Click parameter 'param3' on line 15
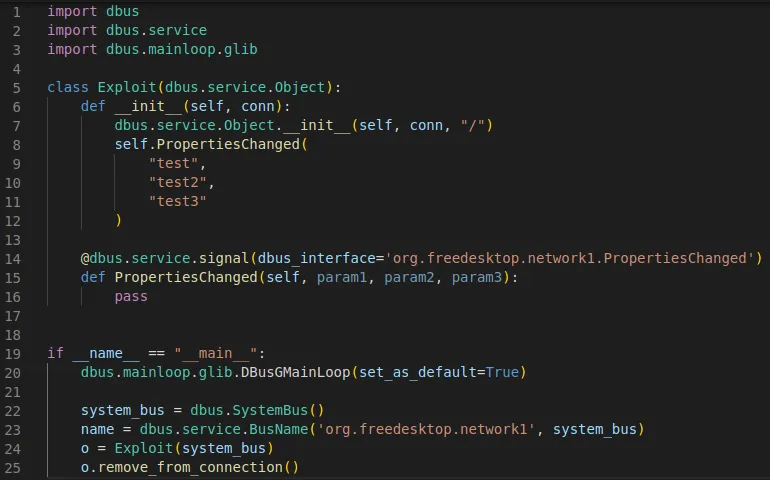The image size is (770, 480). [x=477, y=278]
